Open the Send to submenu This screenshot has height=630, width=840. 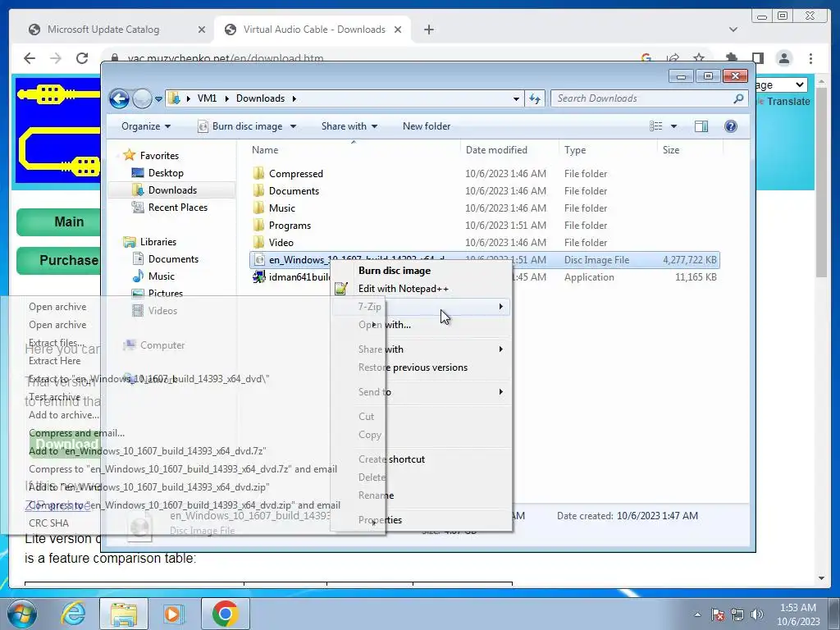[421, 392]
